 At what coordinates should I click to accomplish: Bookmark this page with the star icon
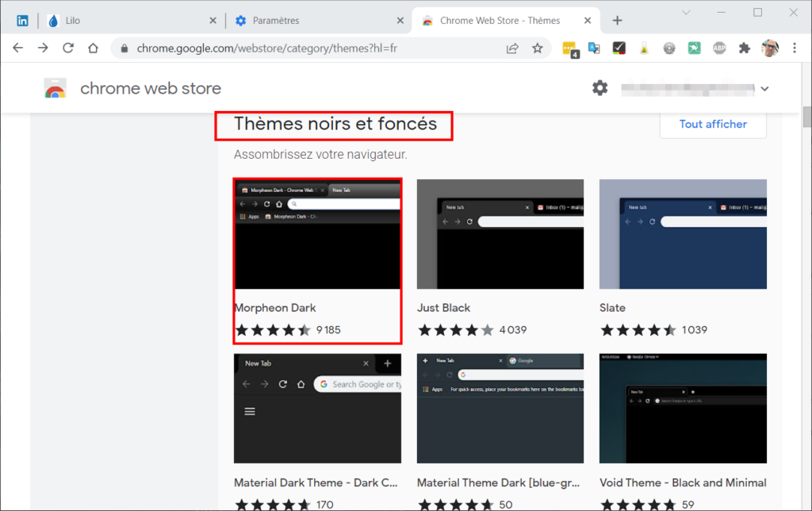(538, 48)
